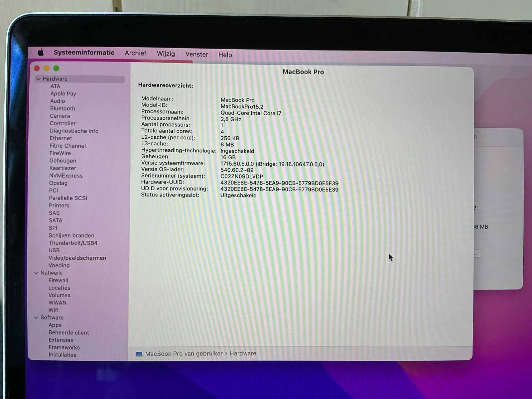Select Geheugen in the sidebar
Viewport: 532px width, 399px height.
coord(63,161)
